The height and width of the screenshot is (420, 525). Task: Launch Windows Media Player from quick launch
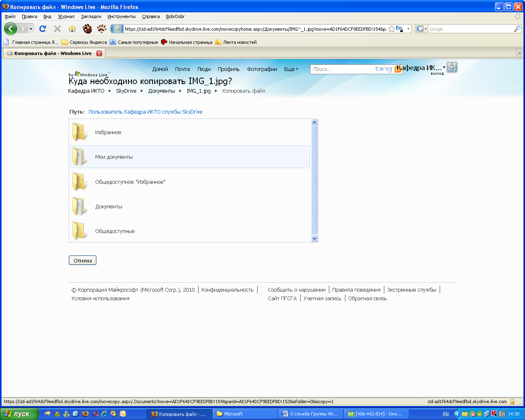click(114, 414)
